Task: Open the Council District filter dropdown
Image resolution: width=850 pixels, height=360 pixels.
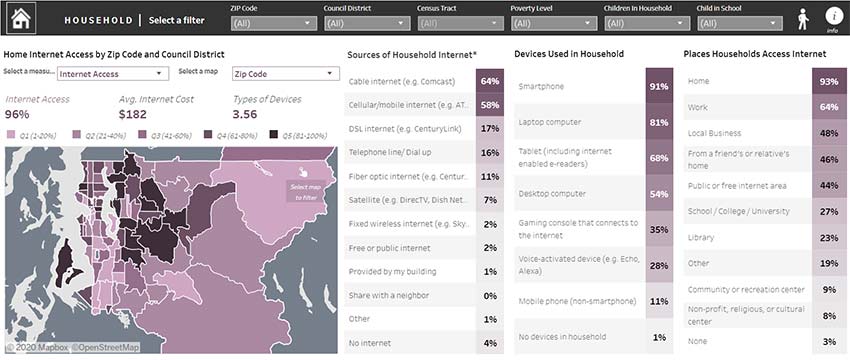Action: pos(367,23)
